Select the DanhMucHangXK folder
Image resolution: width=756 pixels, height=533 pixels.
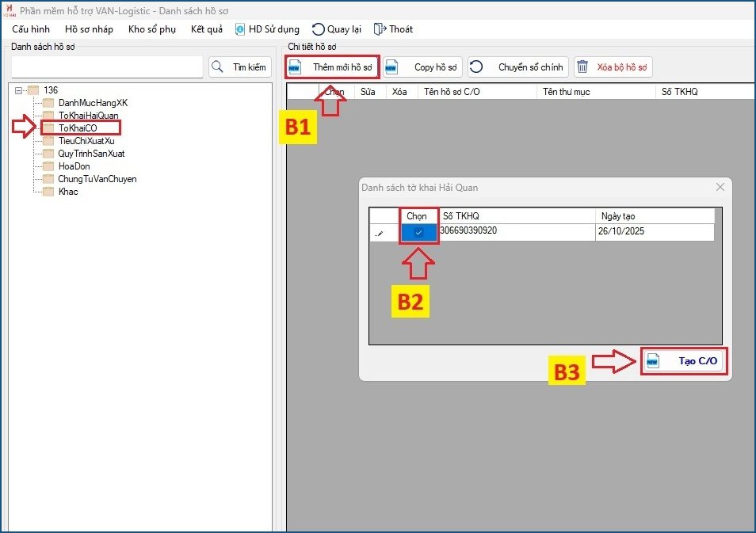[x=92, y=103]
